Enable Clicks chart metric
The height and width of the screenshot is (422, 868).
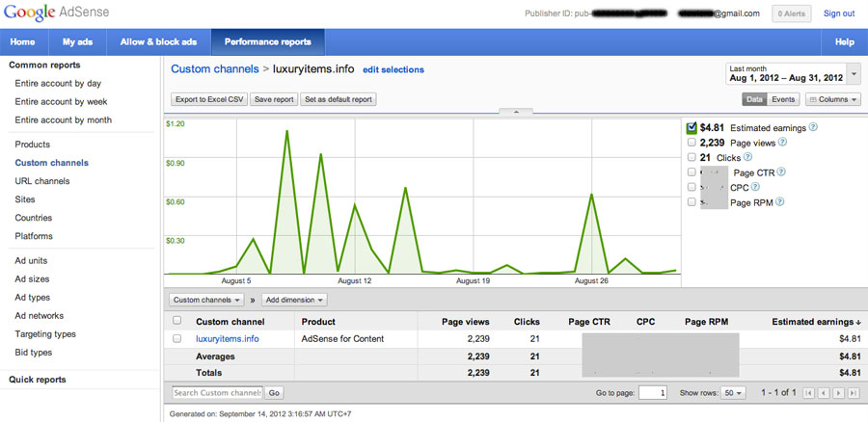pyautogui.click(x=692, y=158)
